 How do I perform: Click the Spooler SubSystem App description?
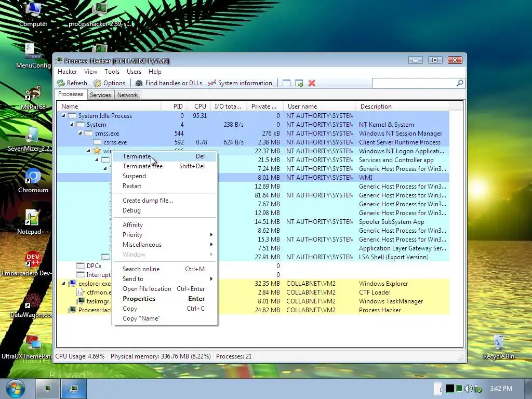pos(392,221)
